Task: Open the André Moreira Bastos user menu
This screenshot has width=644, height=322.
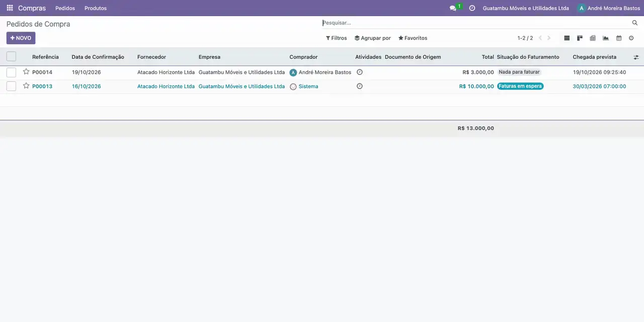Action: pyautogui.click(x=609, y=8)
